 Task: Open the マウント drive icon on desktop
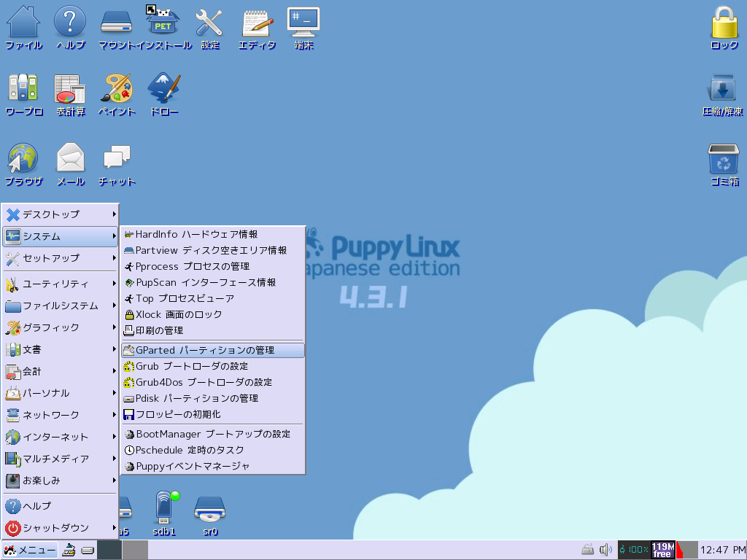click(x=116, y=23)
